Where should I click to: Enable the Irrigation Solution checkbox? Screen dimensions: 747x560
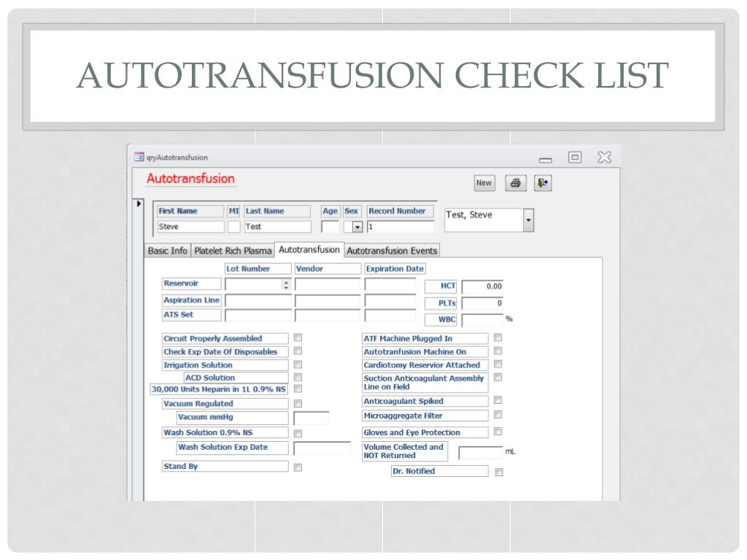point(298,365)
